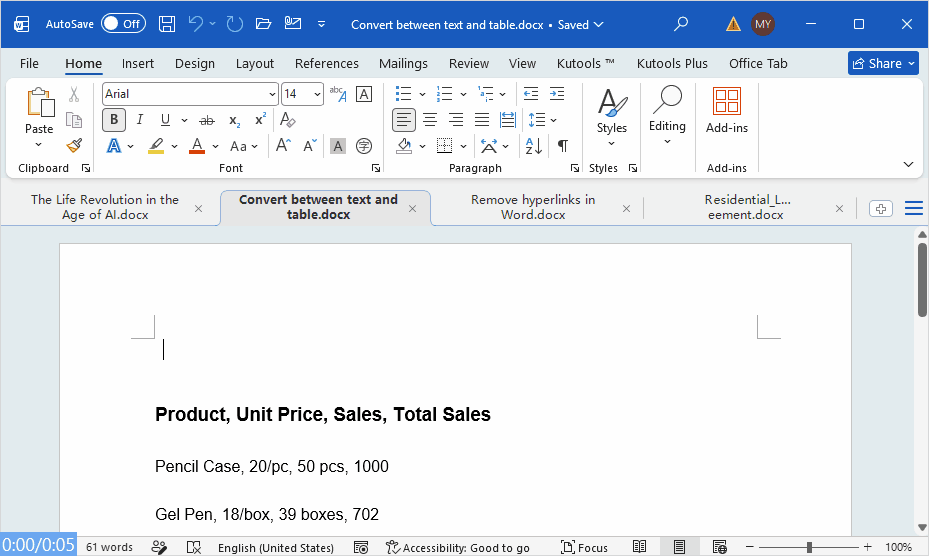
Task: Justify the paragraph text
Action: [x=482, y=120]
